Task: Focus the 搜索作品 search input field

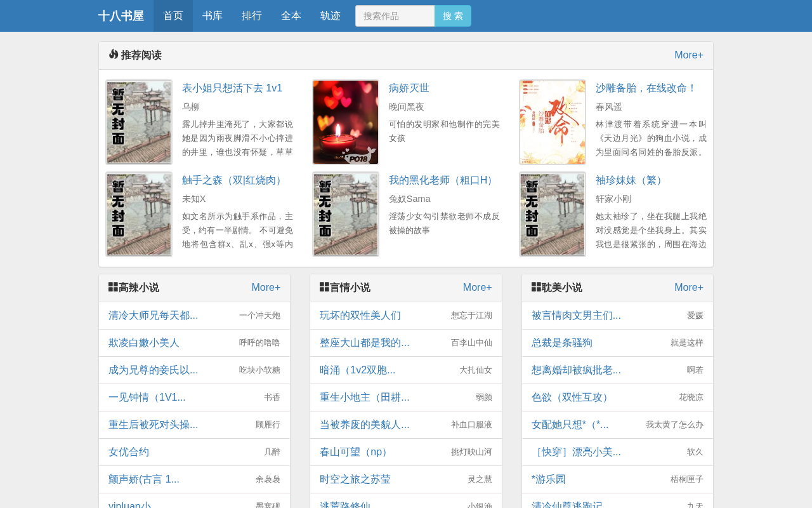Action: pos(395,16)
